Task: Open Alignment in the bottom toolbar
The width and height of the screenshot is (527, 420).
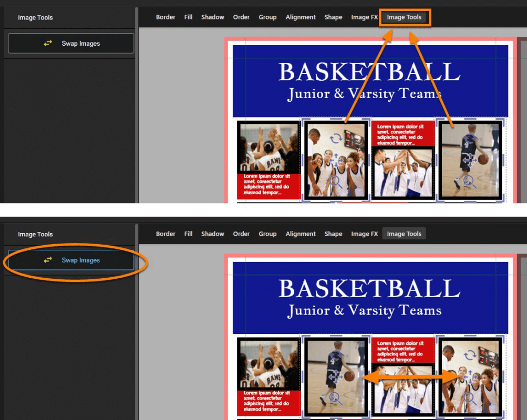Action: [x=301, y=234]
